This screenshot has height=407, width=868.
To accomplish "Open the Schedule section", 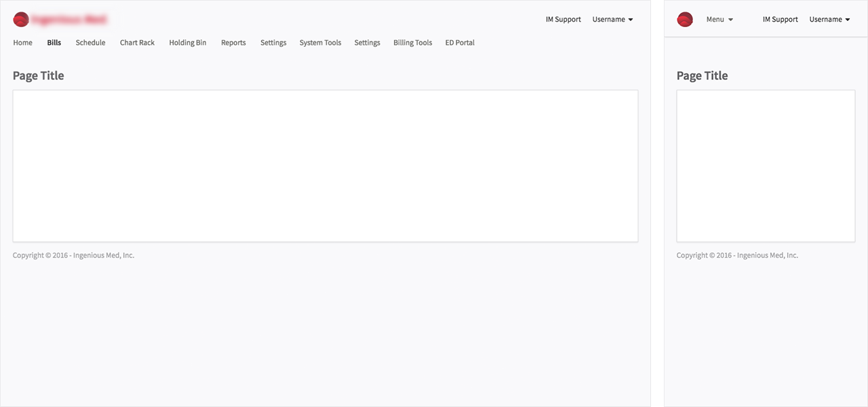I will point(90,42).
